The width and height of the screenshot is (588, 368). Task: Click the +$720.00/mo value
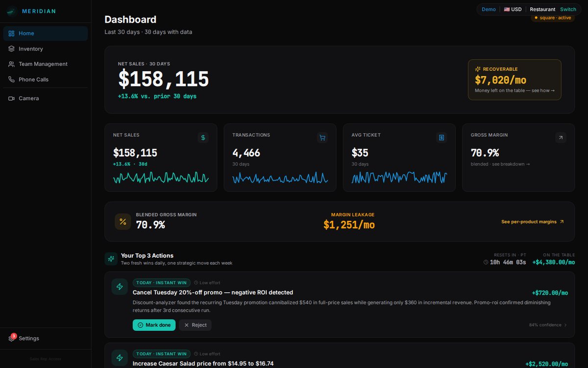tap(550, 293)
